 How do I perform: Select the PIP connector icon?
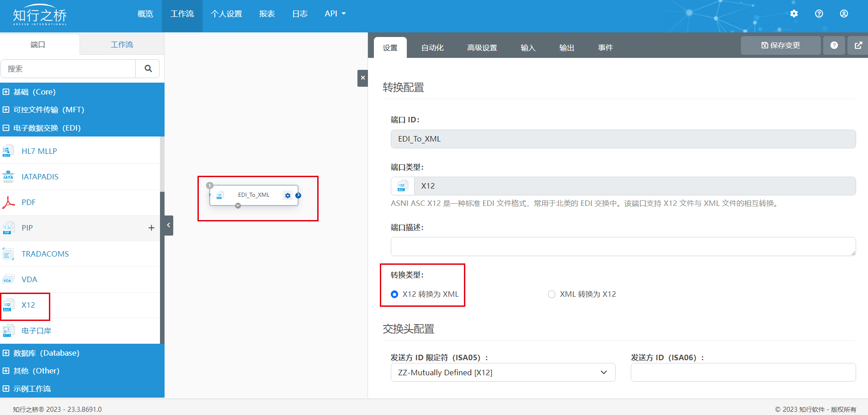coord(8,228)
